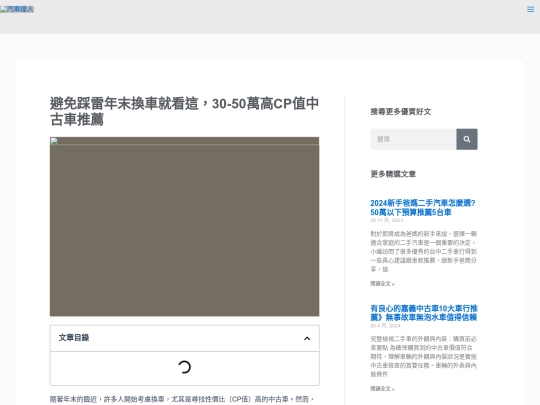
Task: Click the magnifier search button
Action: coord(467,139)
